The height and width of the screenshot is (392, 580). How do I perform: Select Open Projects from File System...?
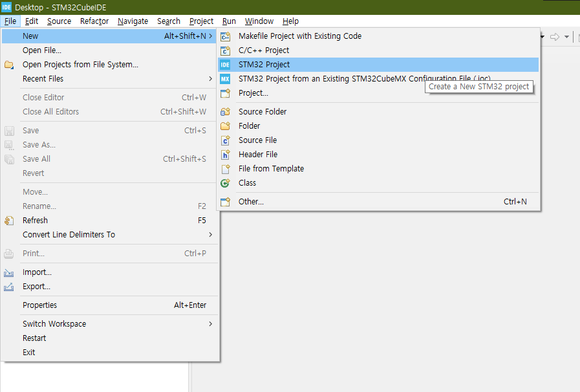[109, 65]
